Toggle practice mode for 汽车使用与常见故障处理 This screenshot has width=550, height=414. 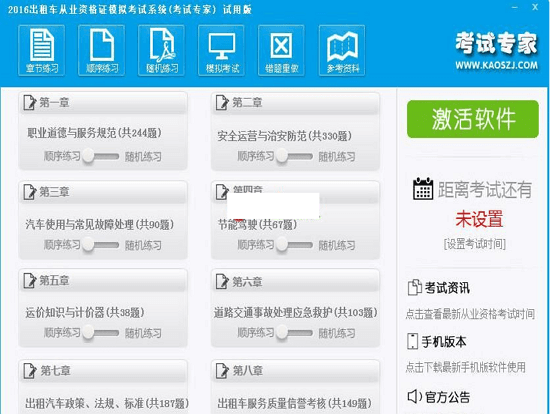100,245
